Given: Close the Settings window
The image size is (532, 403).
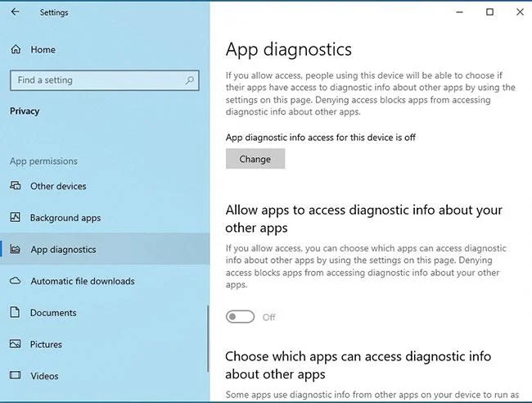Looking at the screenshot, I should pos(520,12).
